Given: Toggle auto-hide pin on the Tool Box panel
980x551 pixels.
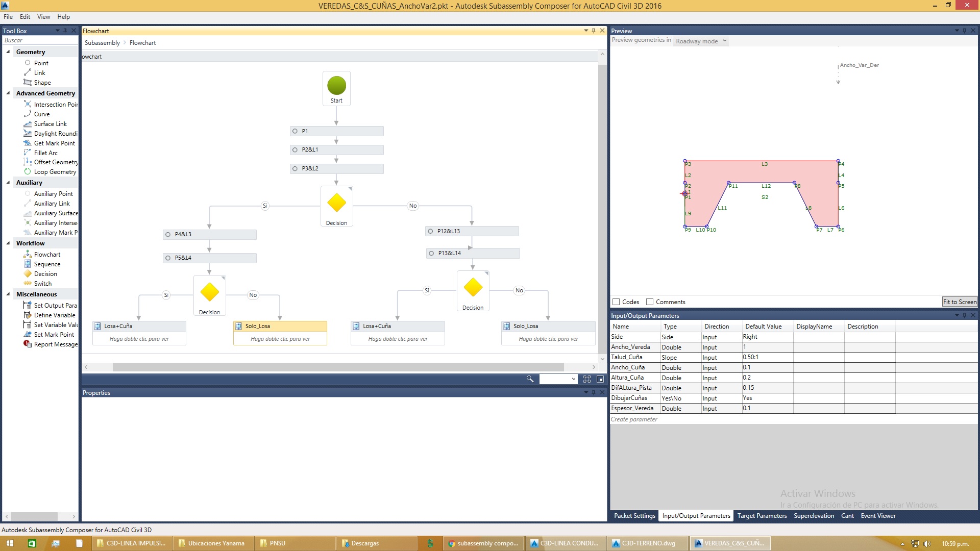Looking at the screenshot, I should click(x=65, y=30).
